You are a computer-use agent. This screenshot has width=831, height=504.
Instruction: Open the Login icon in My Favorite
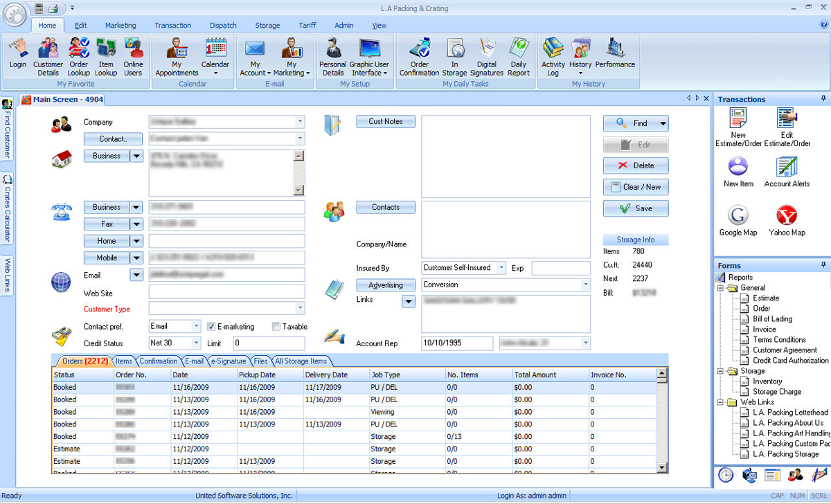tap(18, 54)
